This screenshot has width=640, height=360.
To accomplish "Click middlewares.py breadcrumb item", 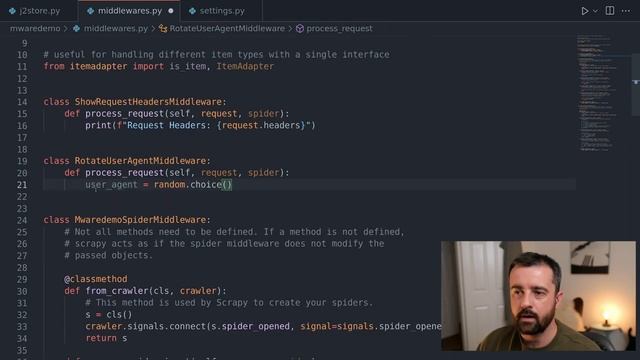I will [x=116, y=29].
